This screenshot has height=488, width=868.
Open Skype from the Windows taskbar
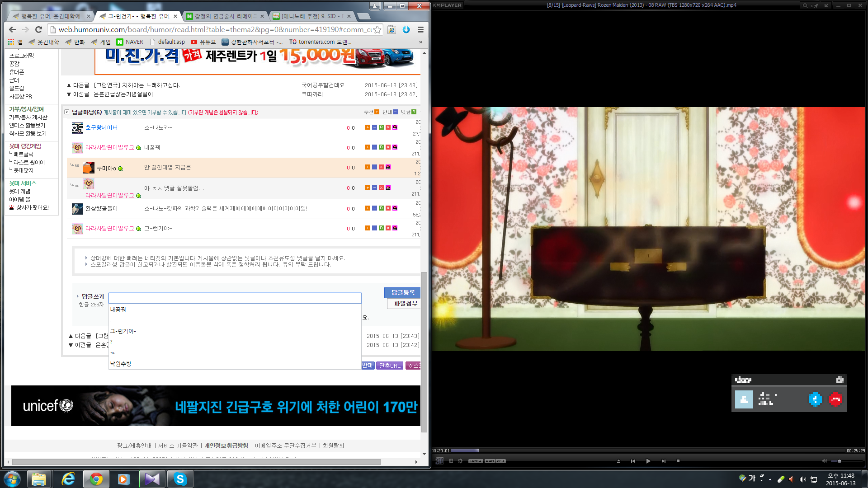pos(180,479)
